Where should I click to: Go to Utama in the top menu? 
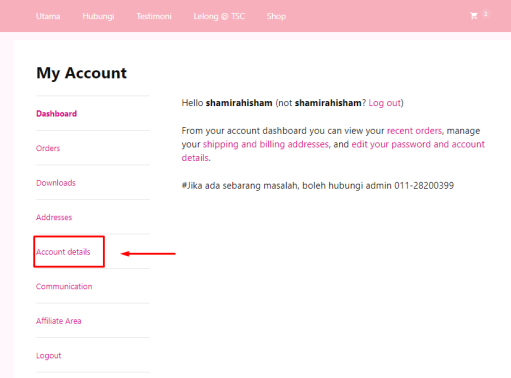[48, 16]
